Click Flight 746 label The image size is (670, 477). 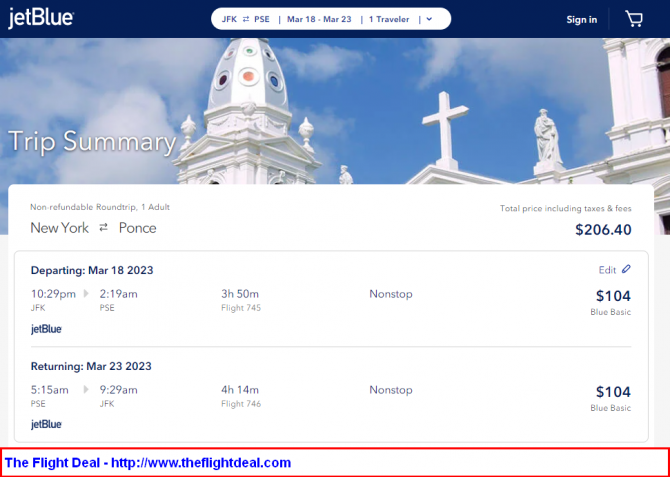tap(241, 403)
